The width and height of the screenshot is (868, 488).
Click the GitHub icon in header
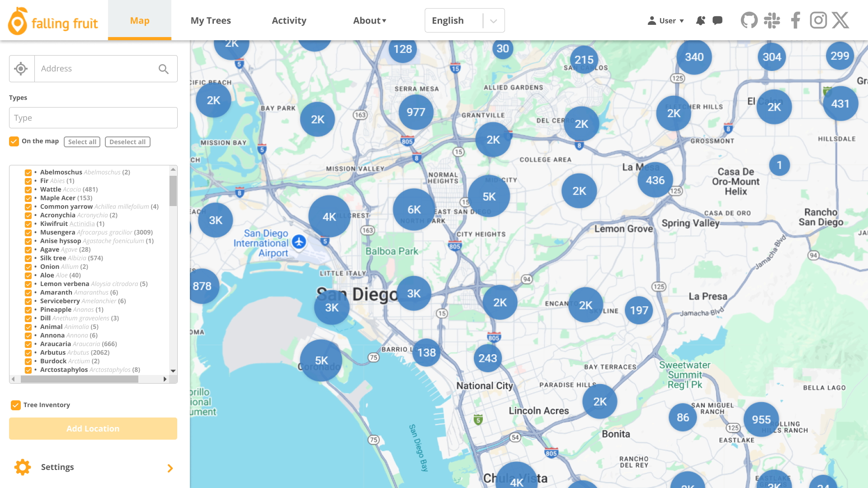tap(749, 20)
